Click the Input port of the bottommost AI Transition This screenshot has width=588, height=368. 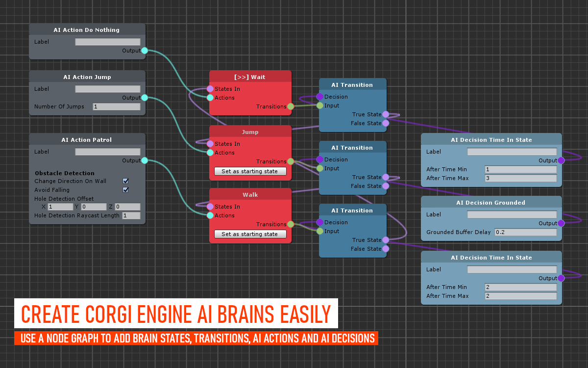[320, 231]
